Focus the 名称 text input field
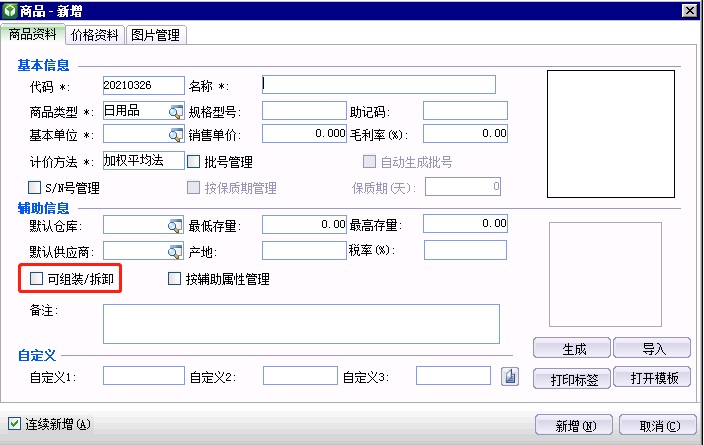Screen dimensions: 704x445 [378, 85]
